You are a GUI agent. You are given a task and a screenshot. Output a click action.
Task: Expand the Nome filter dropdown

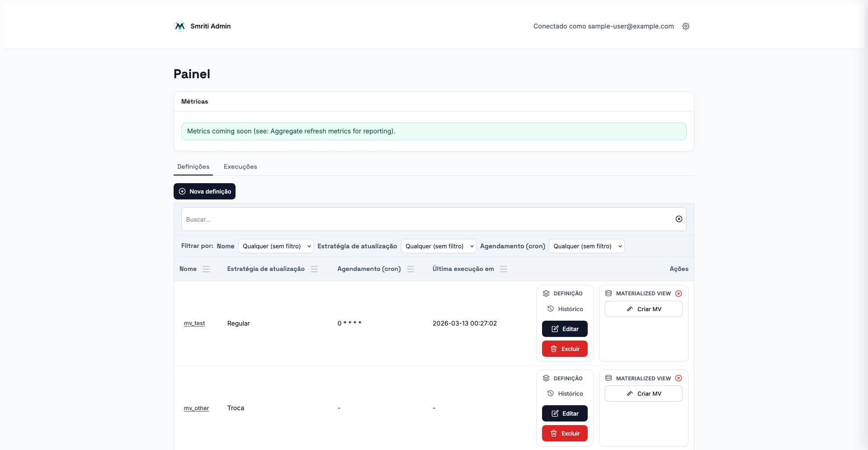click(275, 246)
